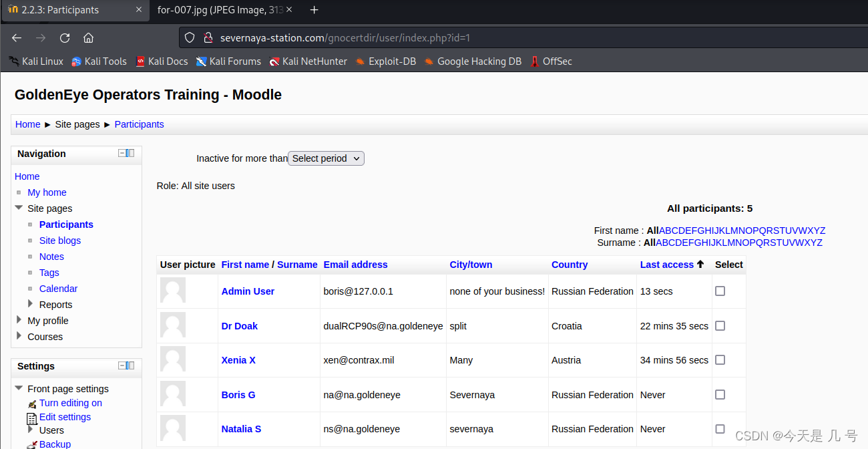This screenshot has height=449, width=868.
Task: Close the 2.2.3: Participants tab
Action: [x=139, y=10]
